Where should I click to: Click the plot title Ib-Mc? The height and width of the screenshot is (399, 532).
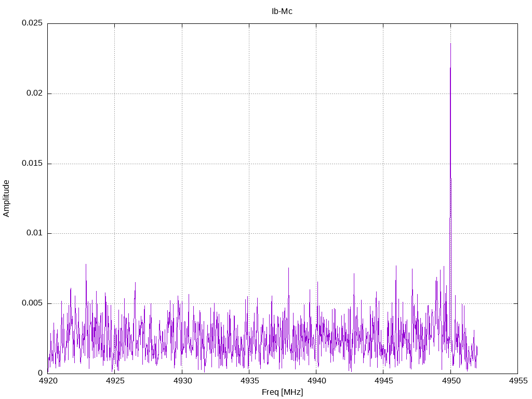[282, 11]
